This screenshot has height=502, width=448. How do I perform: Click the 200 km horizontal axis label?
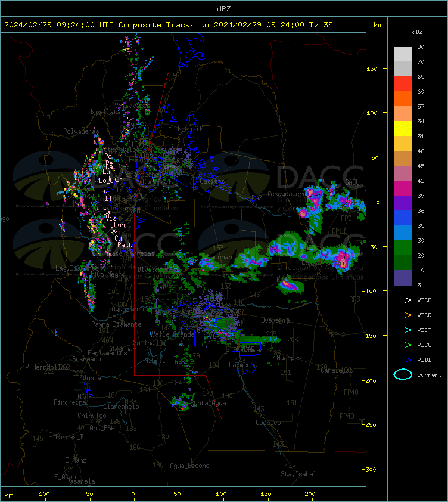click(x=310, y=494)
